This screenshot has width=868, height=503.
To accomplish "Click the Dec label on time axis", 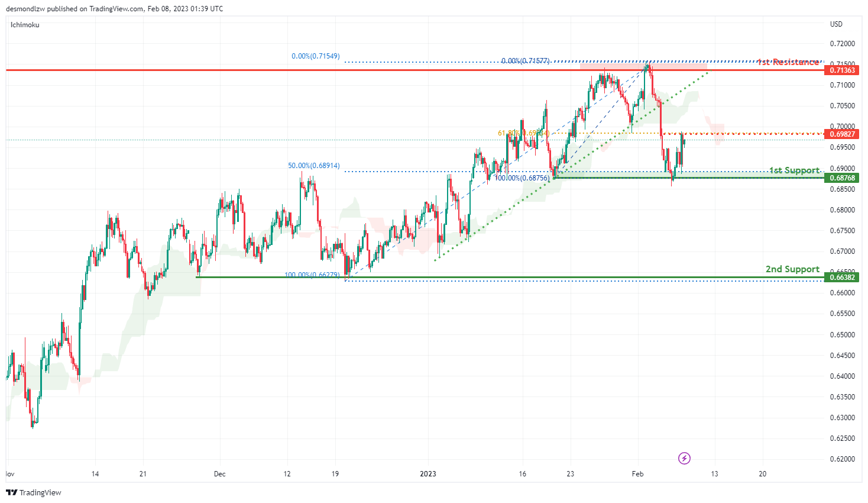I will pos(219,473).
